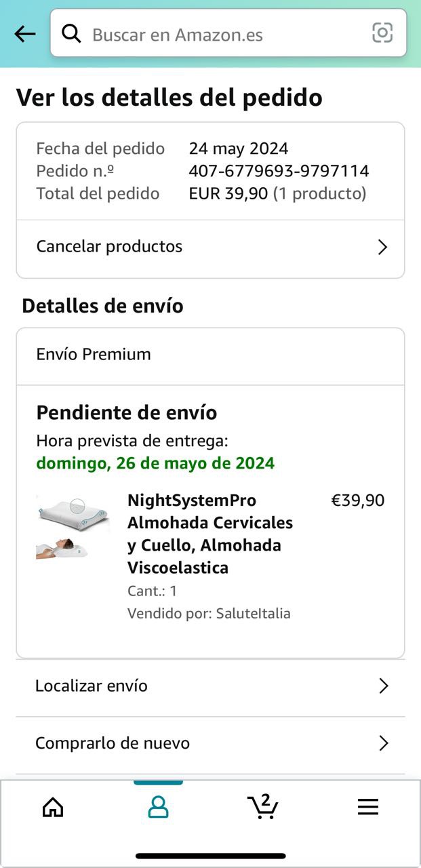421x868 pixels.
Task: Tap the search magnifier icon
Action: [x=71, y=33]
